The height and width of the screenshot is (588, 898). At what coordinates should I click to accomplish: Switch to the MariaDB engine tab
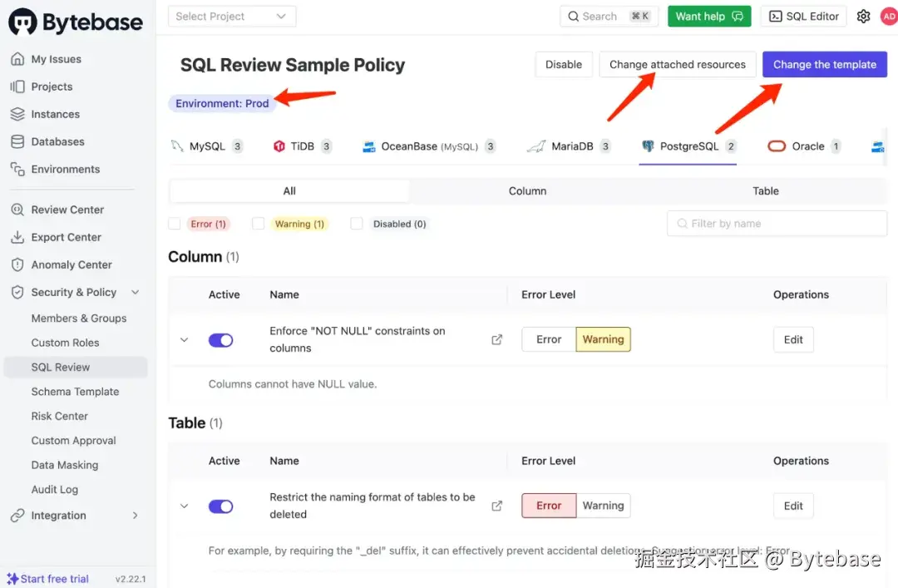[x=569, y=146]
